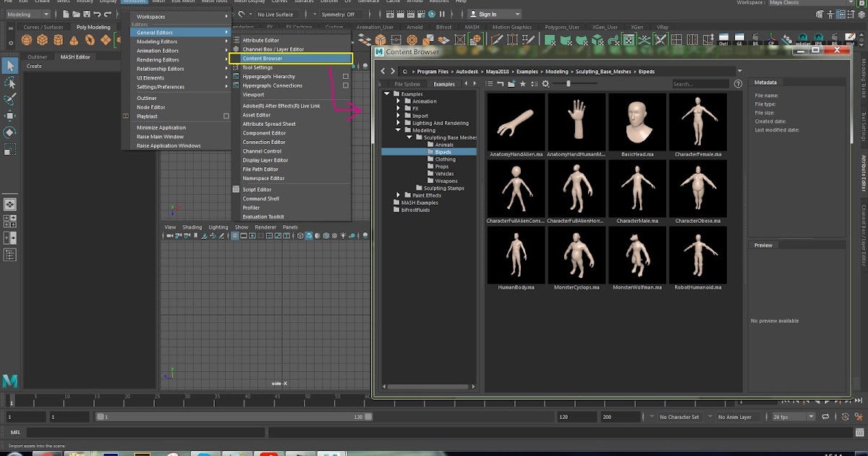Open Hypergraph: Hierarchy option box
The image size is (868, 456).
(x=345, y=77)
